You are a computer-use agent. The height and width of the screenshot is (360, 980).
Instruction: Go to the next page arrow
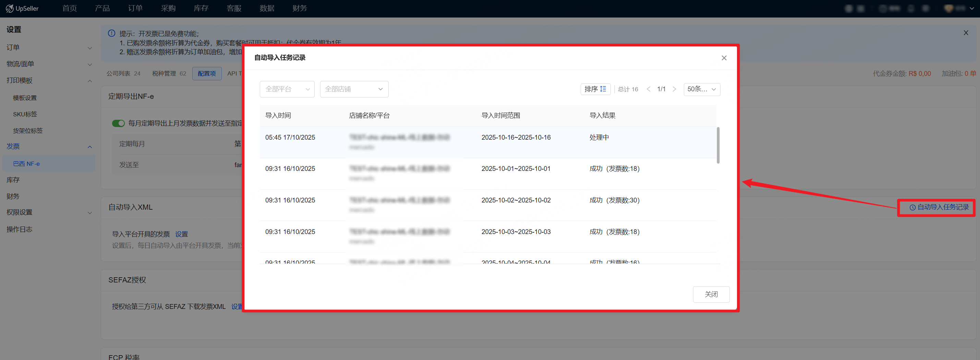tap(674, 89)
